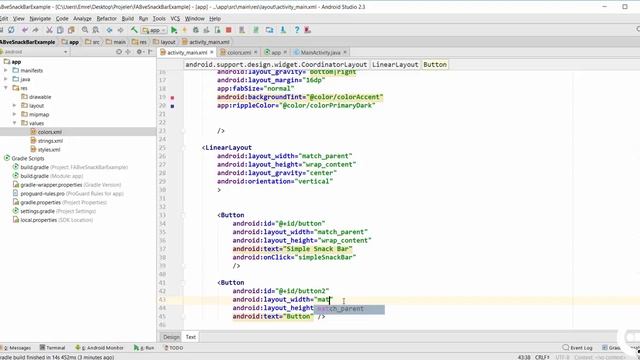Close the activity_main.xml tab

point(211,52)
